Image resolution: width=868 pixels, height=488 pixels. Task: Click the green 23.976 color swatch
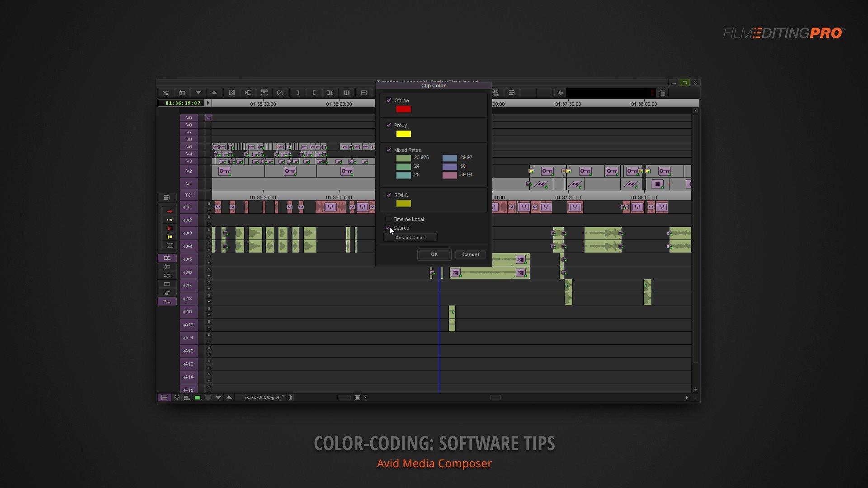tap(404, 158)
